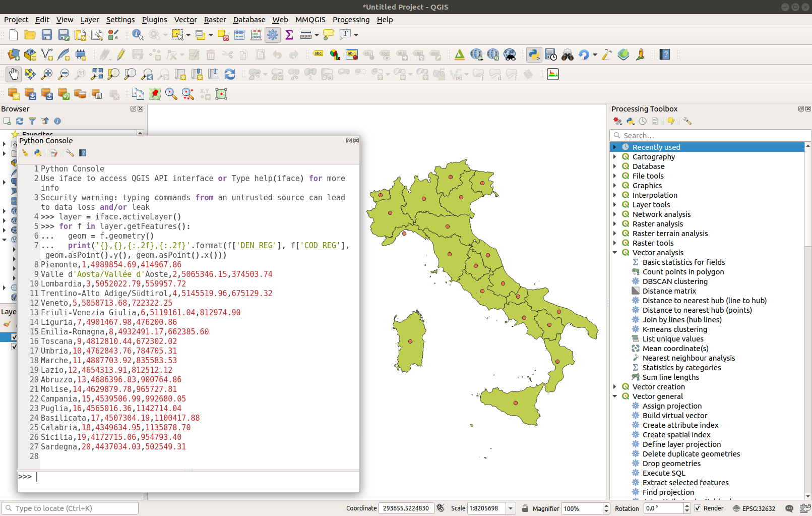Select the Pan Map hand tool
Image resolution: width=812 pixels, height=516 pixels.
coord(14,74)
